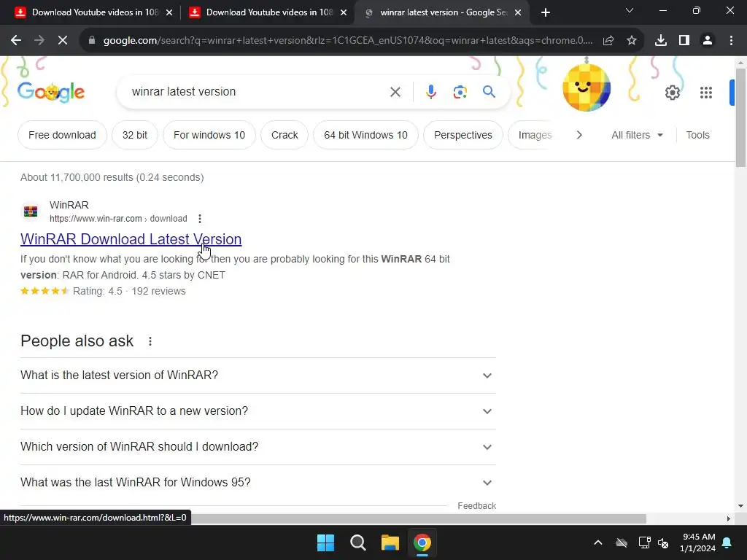Viewport: 747px width, 560px height.
Task: Open more options for WinRAR result
Action: pyautogui.click(x=200, y=219)
